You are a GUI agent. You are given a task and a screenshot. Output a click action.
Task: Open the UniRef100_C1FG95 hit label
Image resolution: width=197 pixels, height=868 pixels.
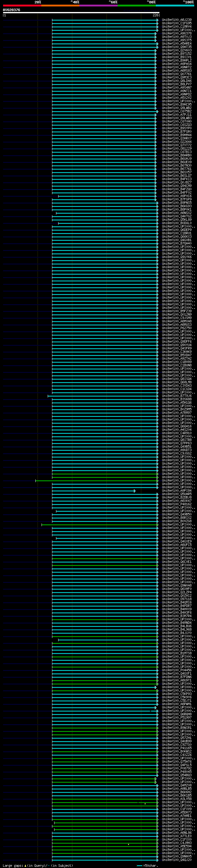pos(176,23)
